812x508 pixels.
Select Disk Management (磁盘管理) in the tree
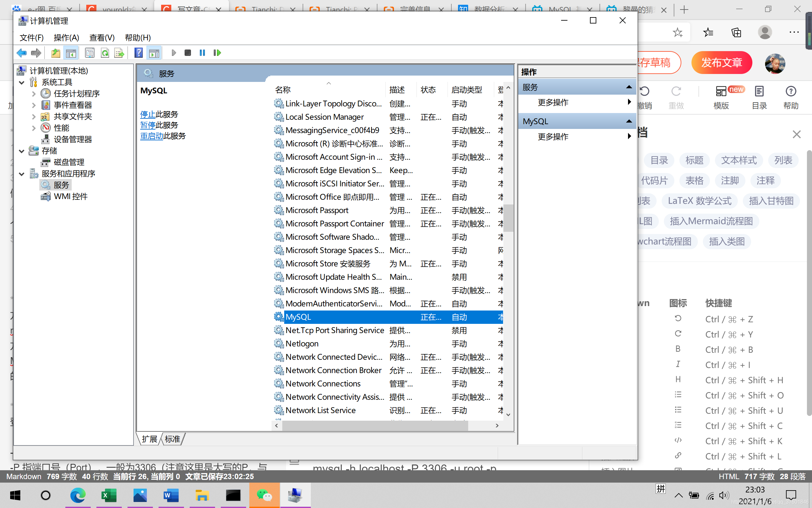(x=69, y=162)
